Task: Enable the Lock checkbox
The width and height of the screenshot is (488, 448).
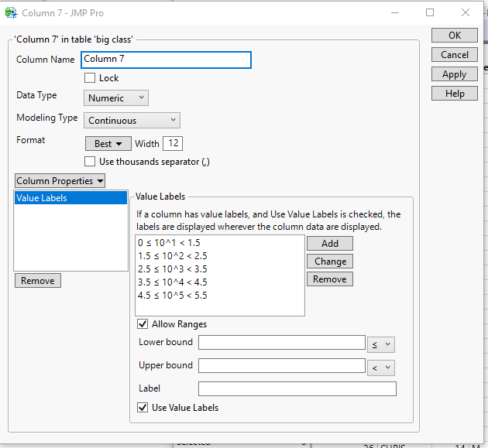Action: point(90,78)
